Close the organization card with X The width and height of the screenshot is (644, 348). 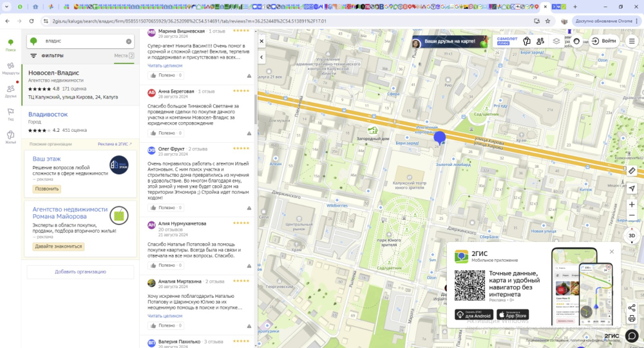point(261,41)
